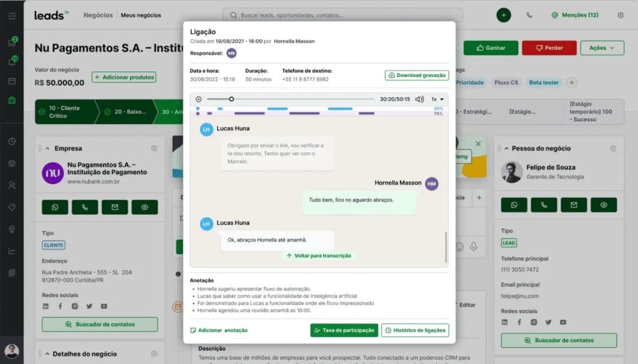Click the user avatar at bottom left
This screenshot has width=638, height=364.
(x=12, y=351)
